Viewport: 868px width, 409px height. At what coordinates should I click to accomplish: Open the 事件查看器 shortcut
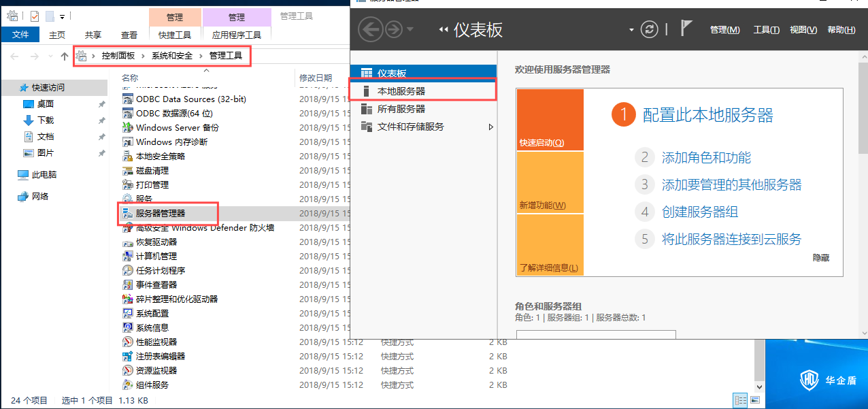coord(156,284)
